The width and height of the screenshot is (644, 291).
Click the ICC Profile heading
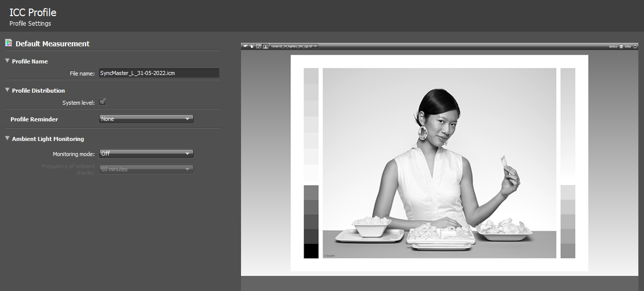coord(33,12)
